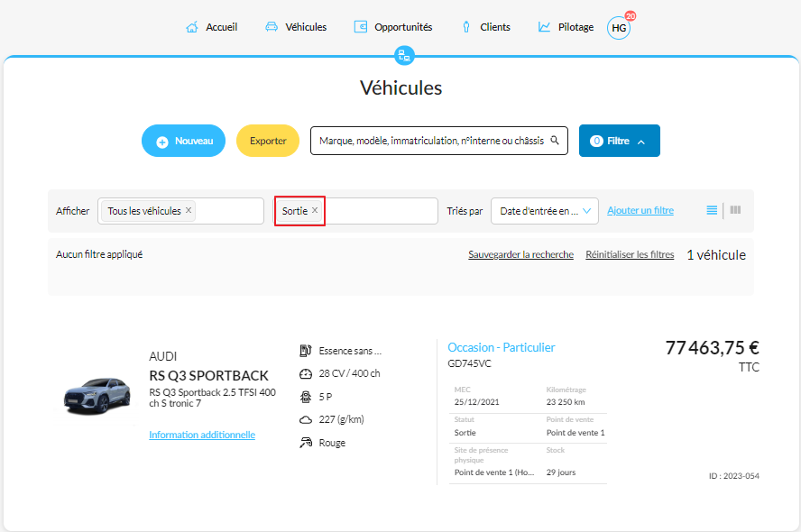801x532 pixels.
Task: Click the magnifying glass search icon
Action: coord(555,141)
